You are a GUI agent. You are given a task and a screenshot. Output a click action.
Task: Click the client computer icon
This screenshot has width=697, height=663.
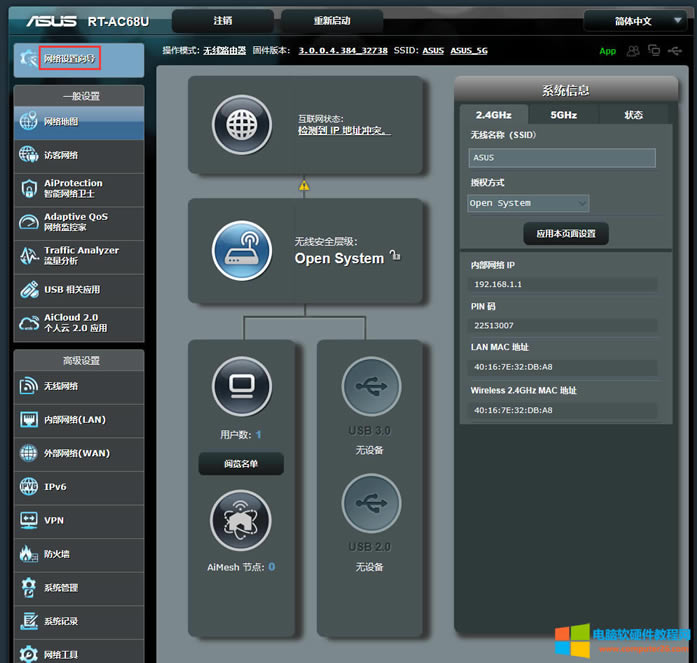coord(242,384)
